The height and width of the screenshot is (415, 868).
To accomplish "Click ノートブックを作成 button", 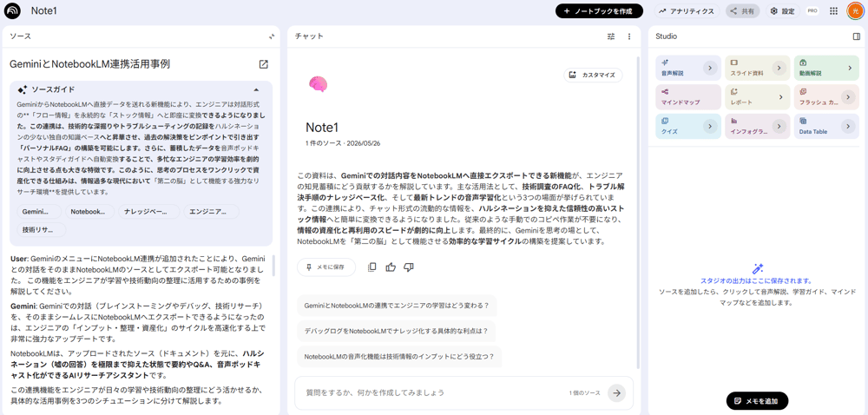I will click(x=599, y=11).
